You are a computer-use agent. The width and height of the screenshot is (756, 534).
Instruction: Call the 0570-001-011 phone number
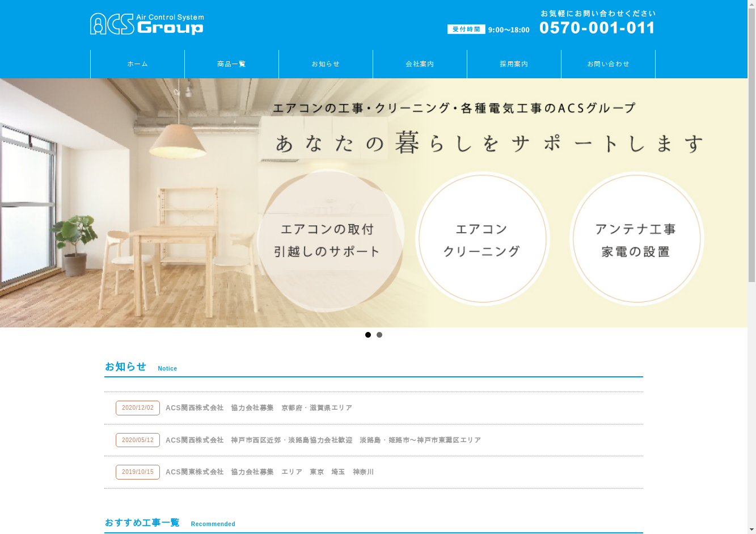coord(597,28)
